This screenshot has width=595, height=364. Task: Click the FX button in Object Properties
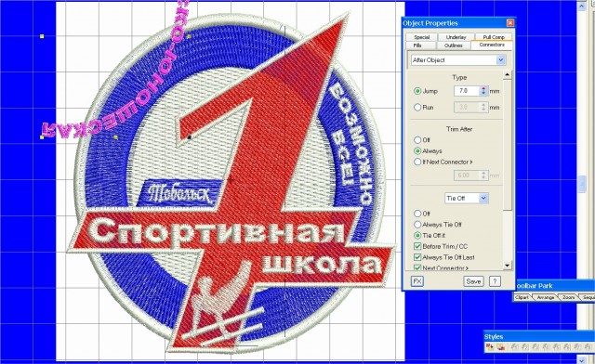tap(417, 281)
